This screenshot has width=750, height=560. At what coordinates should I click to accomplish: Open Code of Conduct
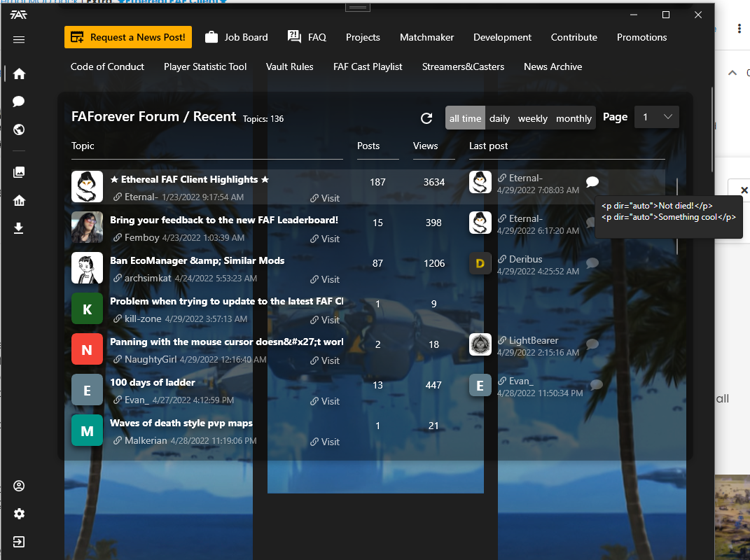pos(107,67)
